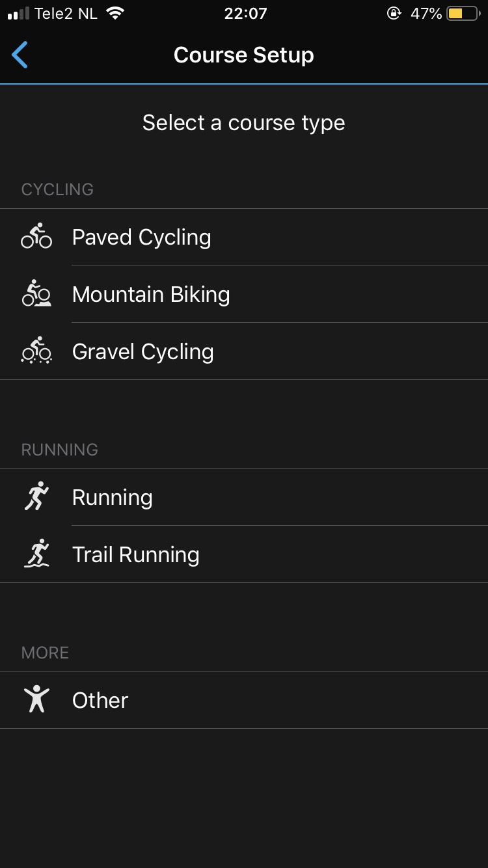This screenshot has height=868, width=488.
Task: Go back using the blue chevron
Action: (20, 55)
